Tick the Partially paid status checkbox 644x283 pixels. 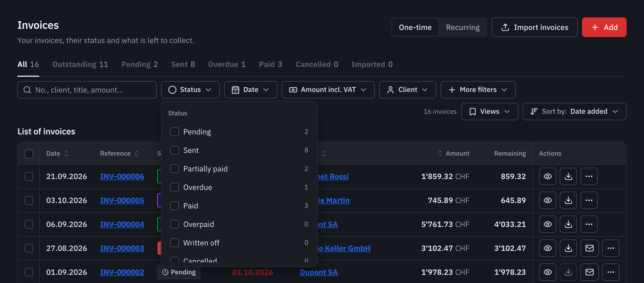pos(175,169)
